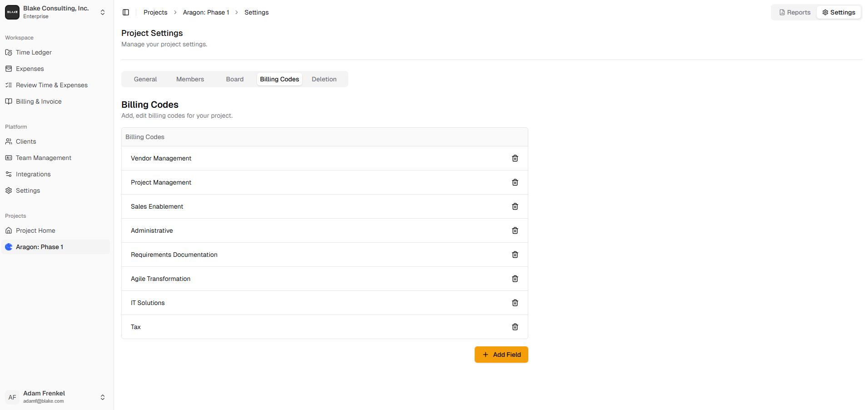Click the Project Management code name

click(161, 182)
